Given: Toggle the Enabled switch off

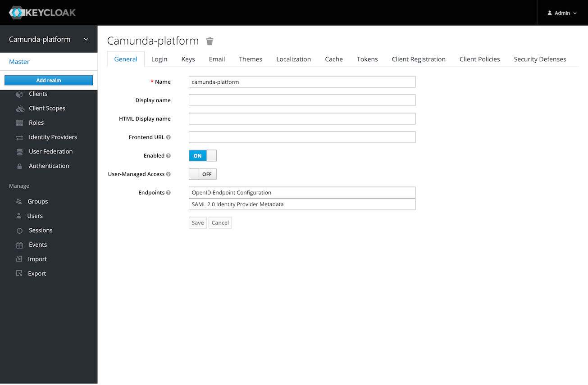Looking at the screenshot, I should coord(202,156).
